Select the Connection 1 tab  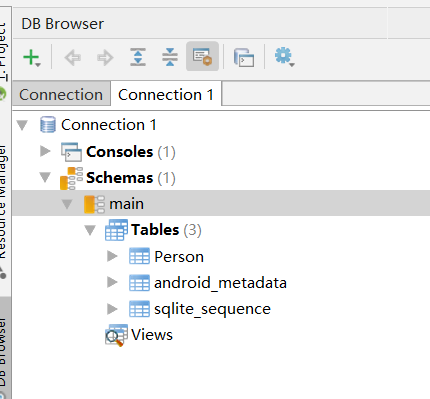[166, 95]
